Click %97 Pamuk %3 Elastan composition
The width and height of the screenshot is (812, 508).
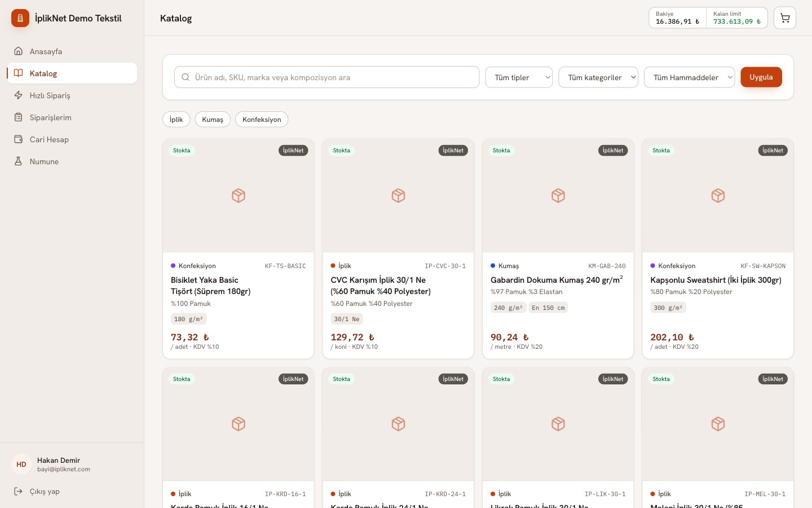526,292
